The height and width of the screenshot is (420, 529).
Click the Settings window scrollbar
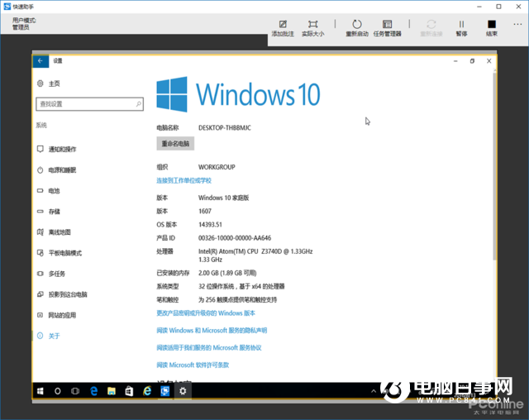click(494, 165)
